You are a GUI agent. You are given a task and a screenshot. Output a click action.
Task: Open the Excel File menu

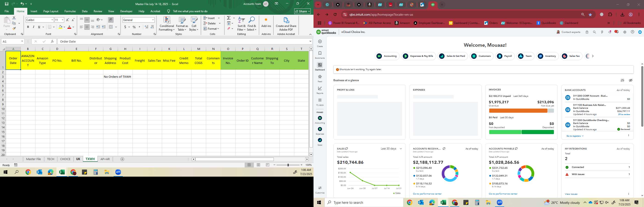point(7,11)
